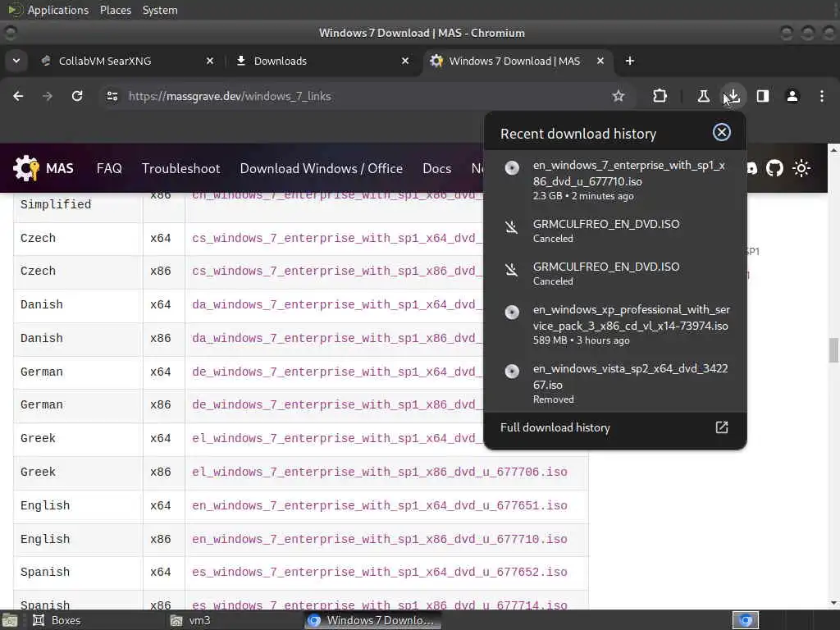Open en_windows_7_enterprise x86 download entry
The image size is (840, 630).
[615, 180]
